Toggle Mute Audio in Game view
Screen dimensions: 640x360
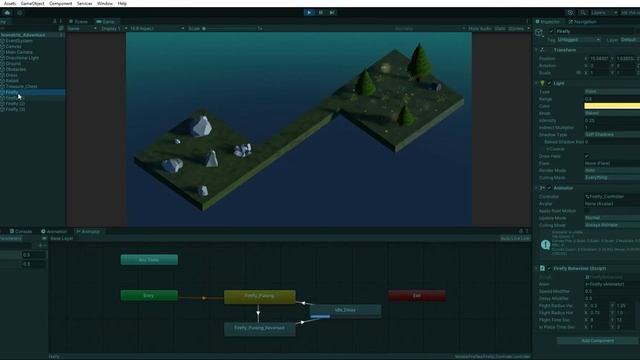(480, 29)
